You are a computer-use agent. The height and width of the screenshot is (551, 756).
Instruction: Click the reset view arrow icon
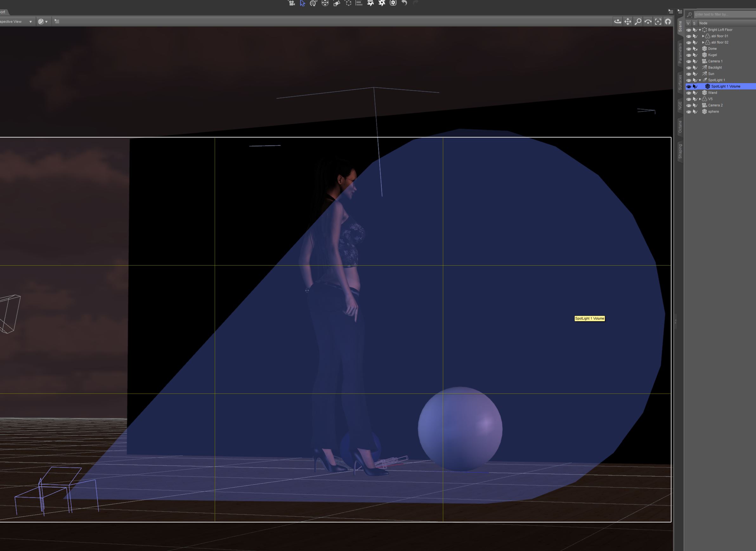tap(668, 21)
